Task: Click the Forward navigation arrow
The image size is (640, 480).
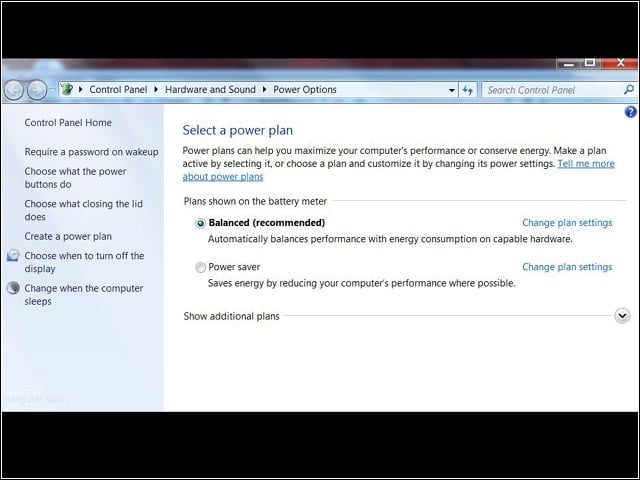Action: 37,90
